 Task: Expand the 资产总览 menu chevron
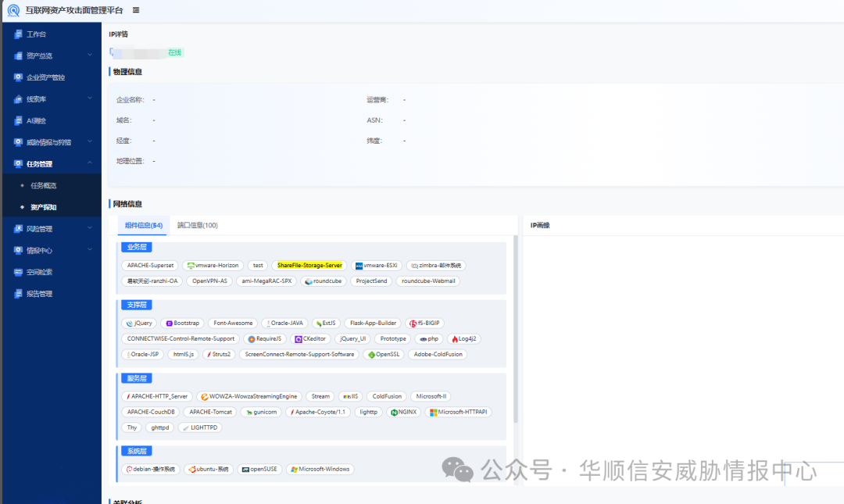click(90, 55)
